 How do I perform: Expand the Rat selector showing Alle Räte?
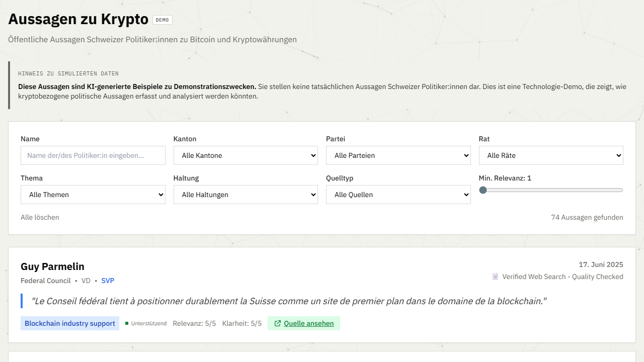551,155
